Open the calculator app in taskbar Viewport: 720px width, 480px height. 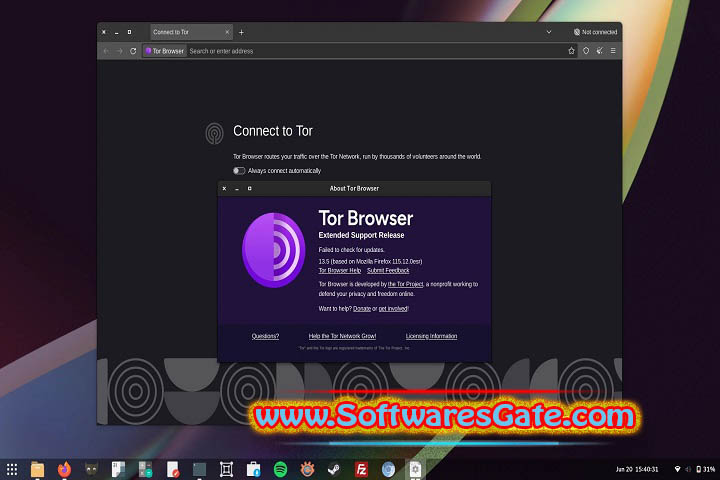pyautogui.click(x=146, y=469)
